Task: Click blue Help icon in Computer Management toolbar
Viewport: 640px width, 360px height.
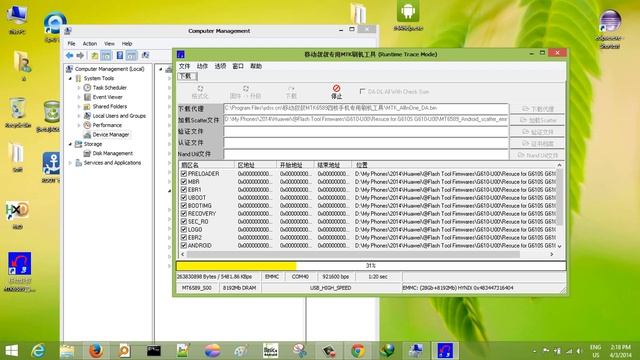Action: [x=120, y=55]
